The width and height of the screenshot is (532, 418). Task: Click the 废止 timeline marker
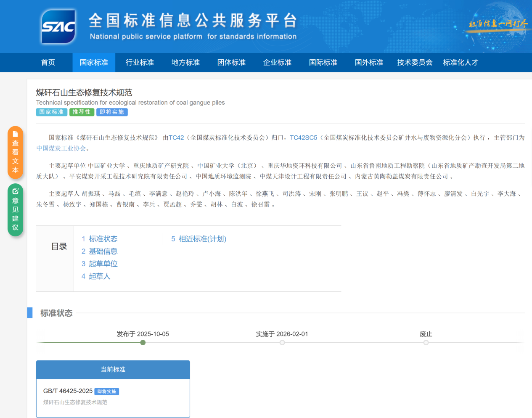tap(426, 343)
